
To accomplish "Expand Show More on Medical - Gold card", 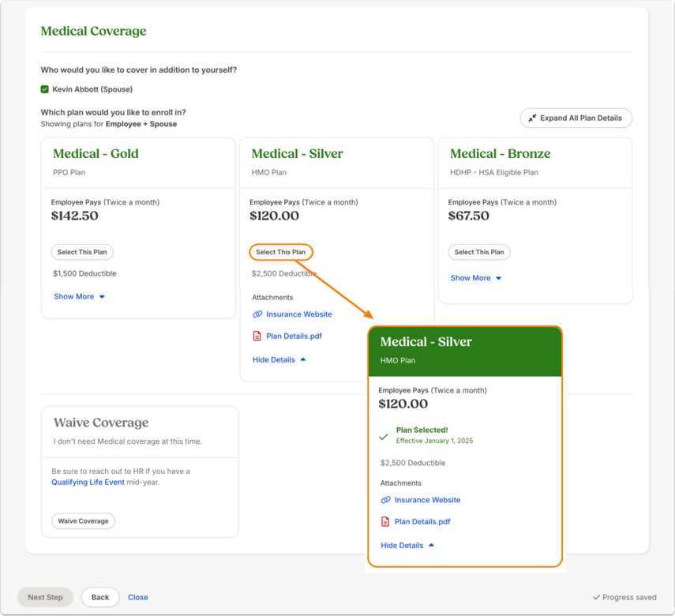I will [x=79, y=296].
